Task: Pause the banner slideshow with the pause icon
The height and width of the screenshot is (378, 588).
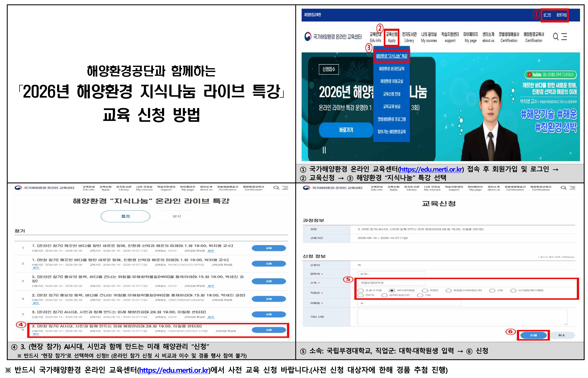Action: (x=324, y=150)
